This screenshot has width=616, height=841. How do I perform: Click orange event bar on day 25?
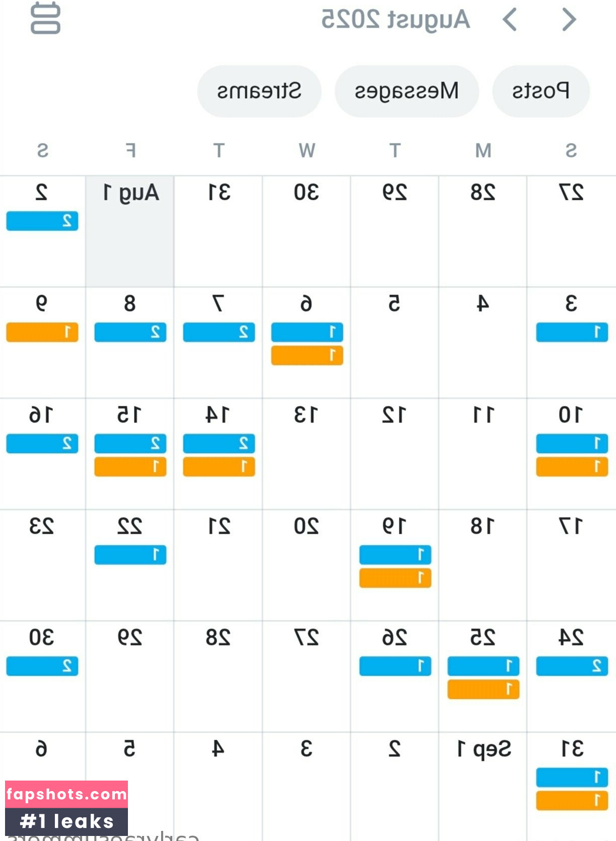tap(484, 689)
